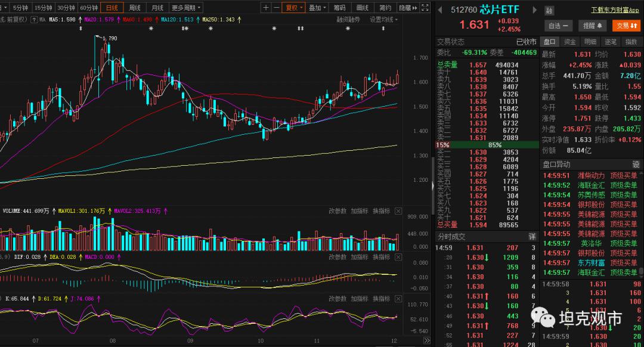Viewport: 644px width, 347px height.
Task: Click MA5:1.598 indicator label
Action: (62, 19)
